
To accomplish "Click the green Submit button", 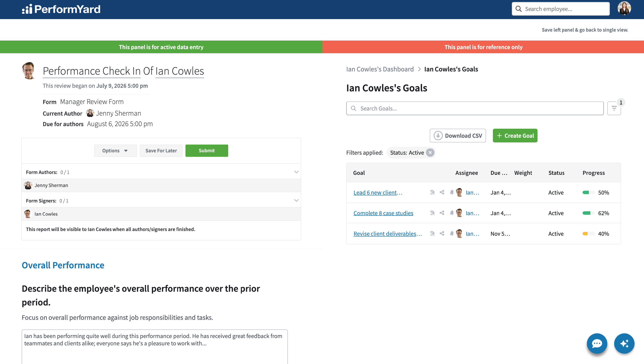I will click(x=207, y=151).
